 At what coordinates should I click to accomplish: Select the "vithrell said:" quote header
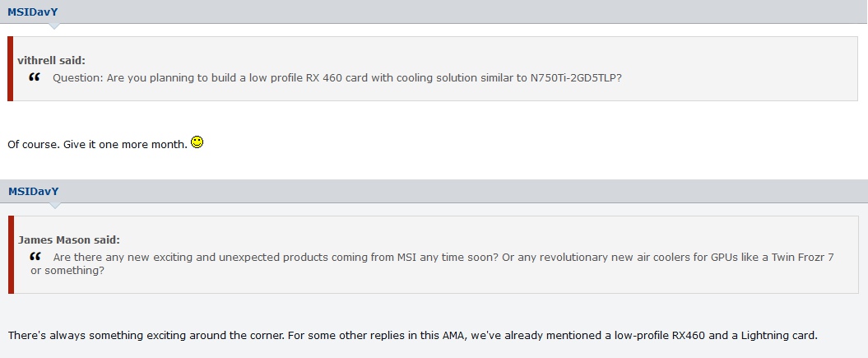(x=52, y=60)
